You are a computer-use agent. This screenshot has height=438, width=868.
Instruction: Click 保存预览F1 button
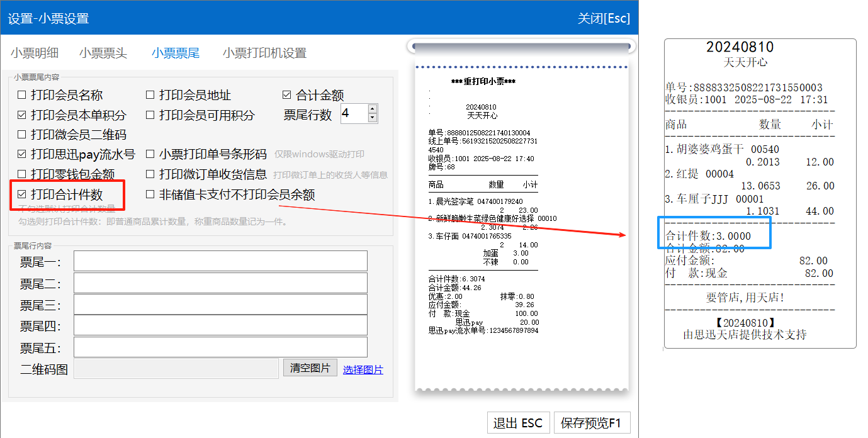pyautogui.click(x=590, y=424)
